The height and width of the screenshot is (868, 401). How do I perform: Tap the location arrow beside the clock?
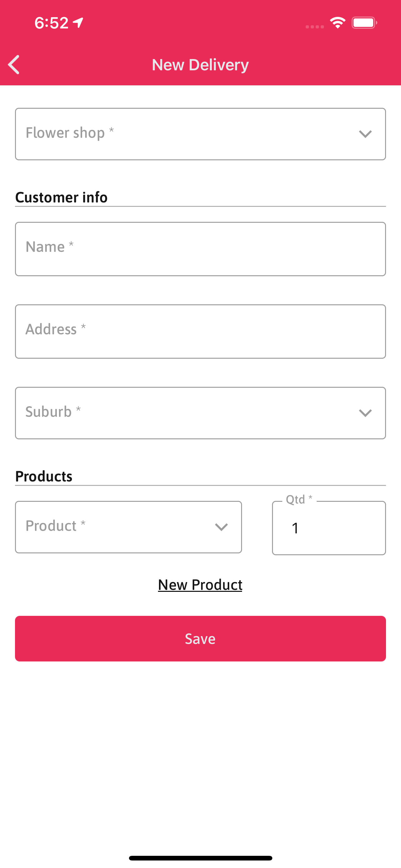coord(78,22)
